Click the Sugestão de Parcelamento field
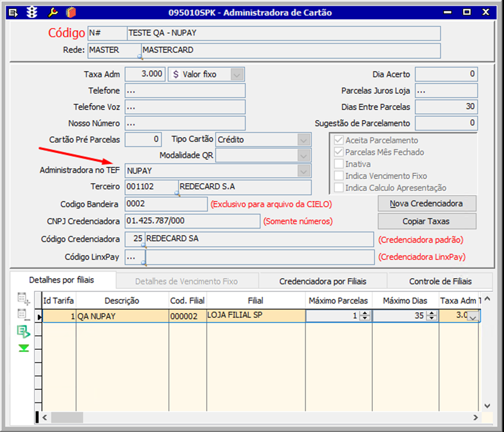Image resolution: width=504 pixels, height=432 pixels. [446, 123]
